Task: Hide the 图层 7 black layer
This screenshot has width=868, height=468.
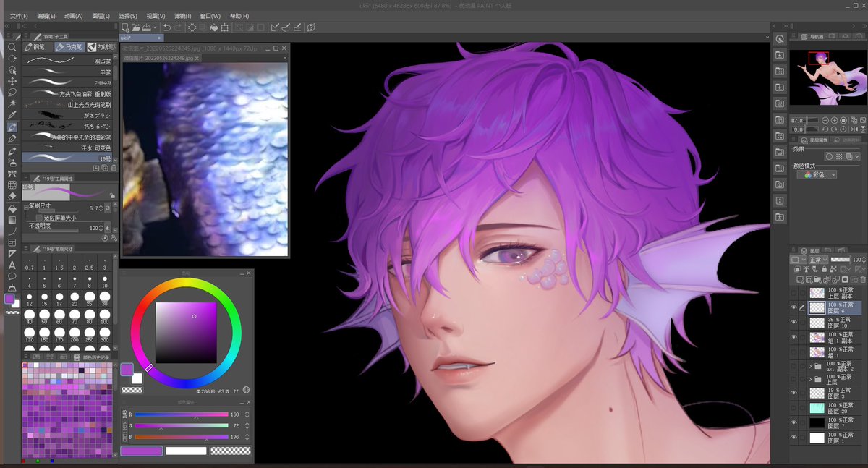Action: point(793,422)
